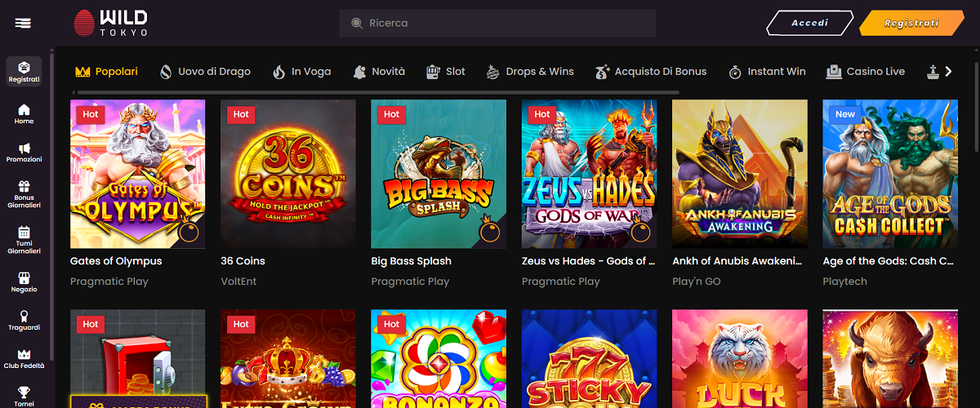Click the In Voga flame icon
This screenshot has height=408, width=980.
279,72
